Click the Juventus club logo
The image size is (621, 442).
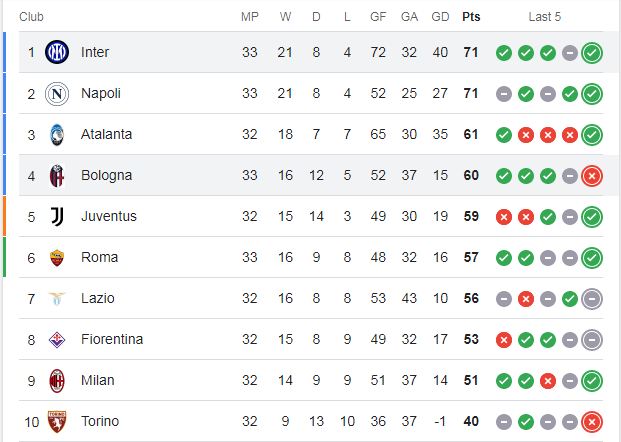pos(57,217)
